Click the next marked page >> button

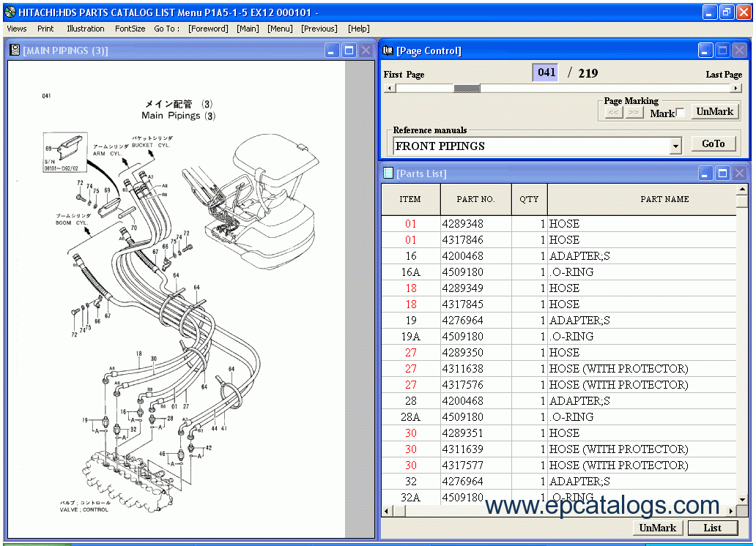tap(634, 112)
